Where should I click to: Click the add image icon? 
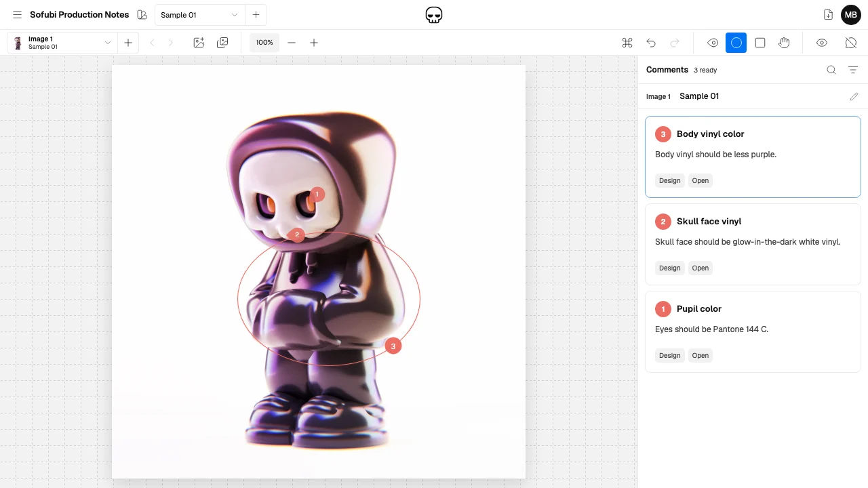tap(199, 43)
